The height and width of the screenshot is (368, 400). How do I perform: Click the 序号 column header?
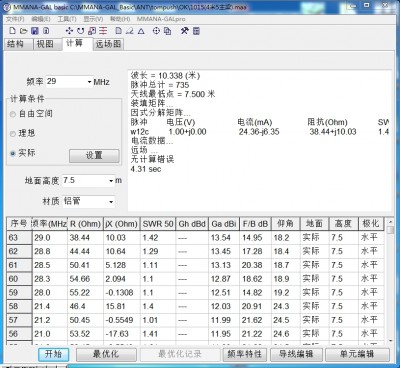coord(19,224)
